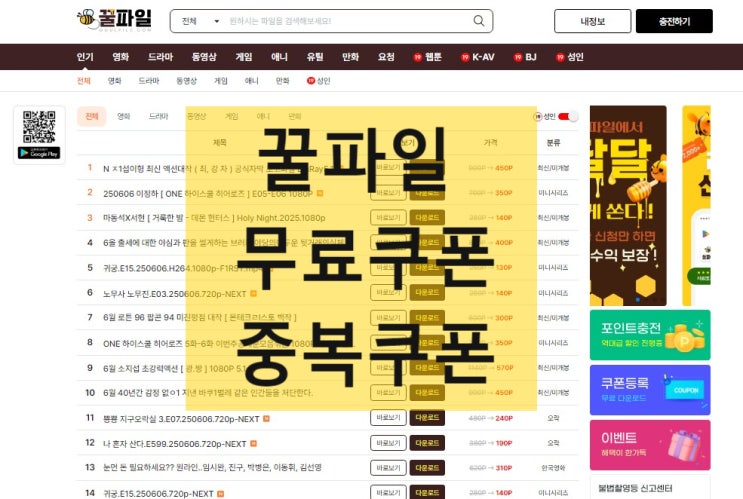Click orange icon beside 귀궁.E15 720p-NEXT title

(x=220, y=494)
